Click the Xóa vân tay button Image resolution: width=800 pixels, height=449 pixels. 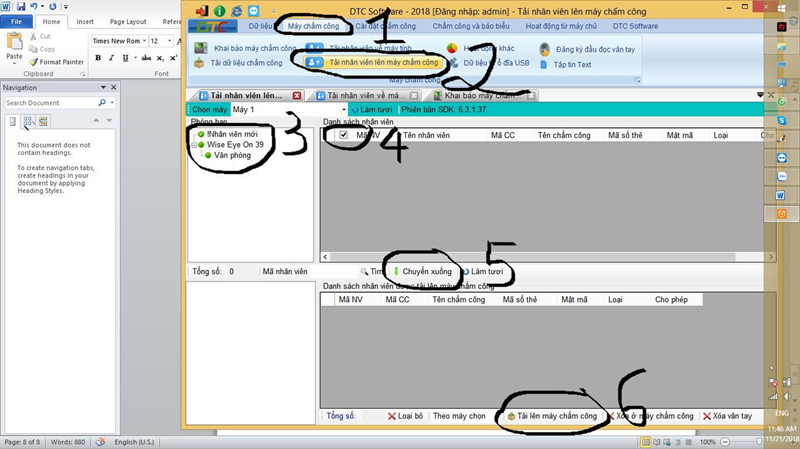[731, 415]
